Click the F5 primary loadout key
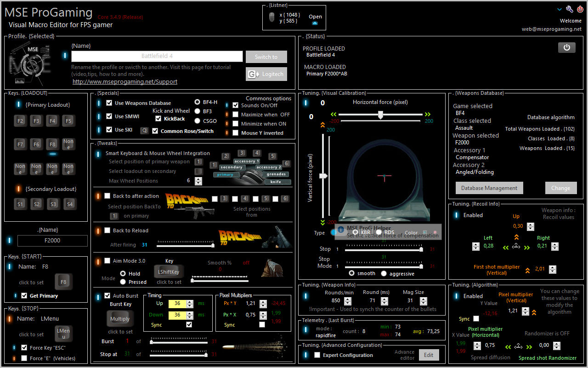Image resolution: width=588 pixels, height=368 pixels. click(68, 121)
